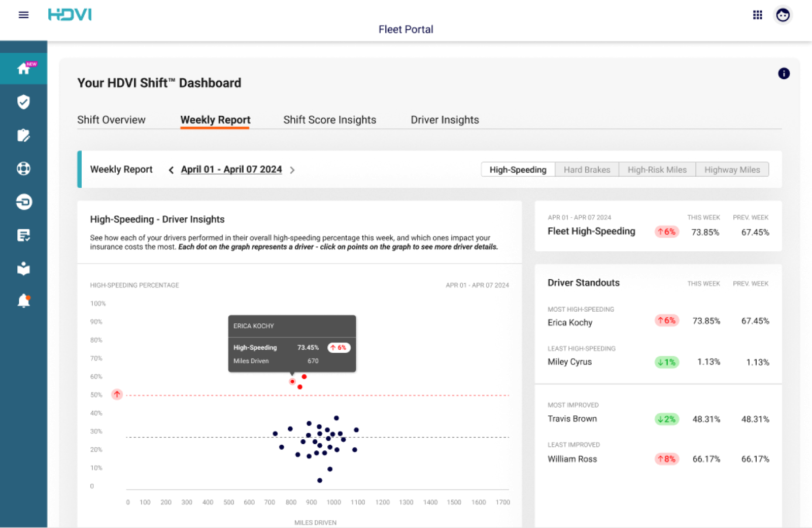Viewport: 812px width, 528px height.
Task: Click the MILES DRIVEN axis label
Action: click(x=315, y=522)
